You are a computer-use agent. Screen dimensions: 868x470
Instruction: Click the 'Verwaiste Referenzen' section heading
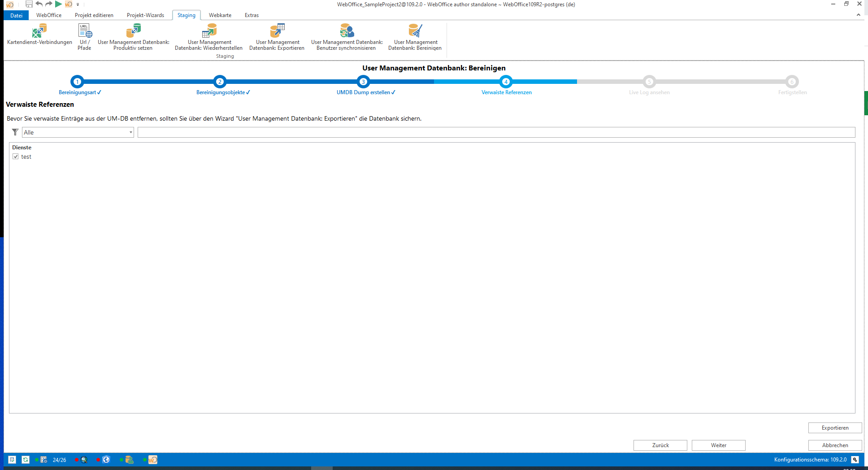pos(40,104)
